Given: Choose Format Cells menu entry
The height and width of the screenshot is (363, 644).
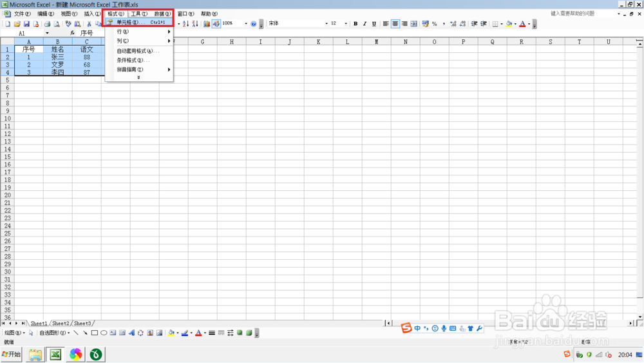Looking at the screenshot, I should coord(139,22).
